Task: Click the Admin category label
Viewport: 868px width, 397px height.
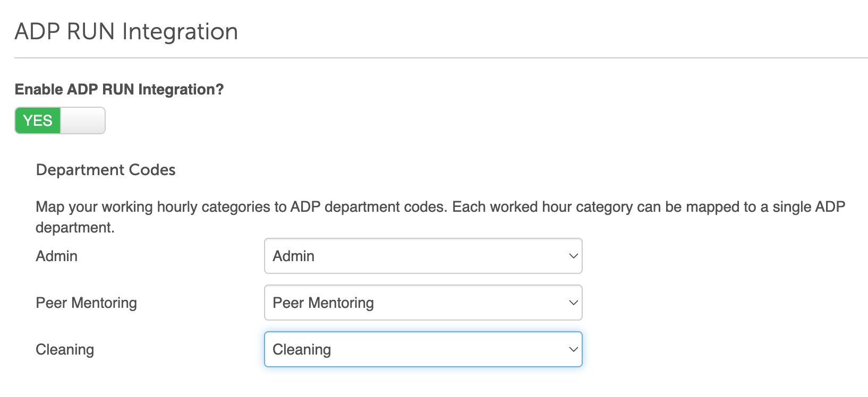Action: [57, 256]
